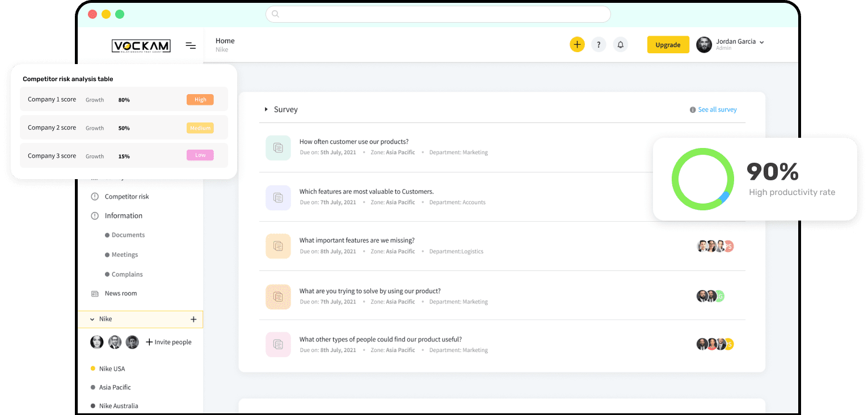Click 50% growth value
This screenshot has width=868, height=415.
point(124,129)
